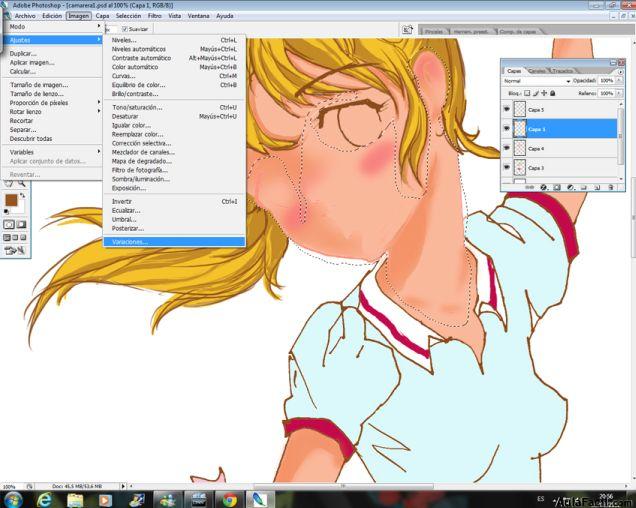636x508 pixels.
Task: Reset default colors mini icon
Action: point(6,211)
